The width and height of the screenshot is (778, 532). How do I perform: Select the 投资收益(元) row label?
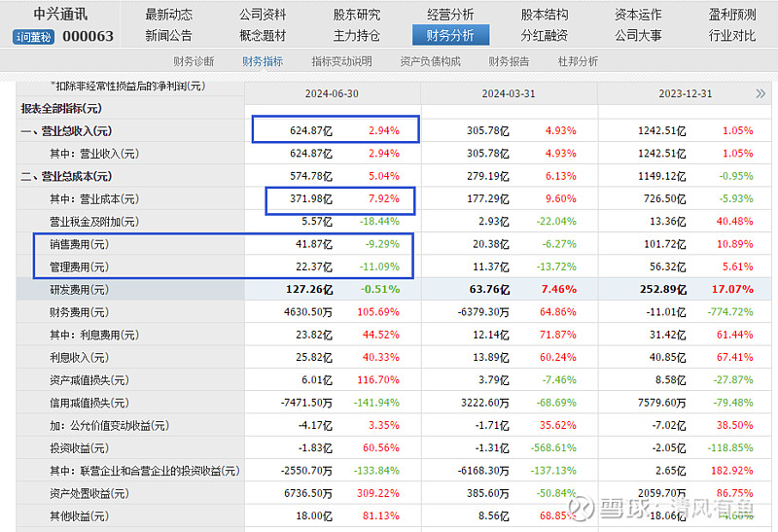80,448
